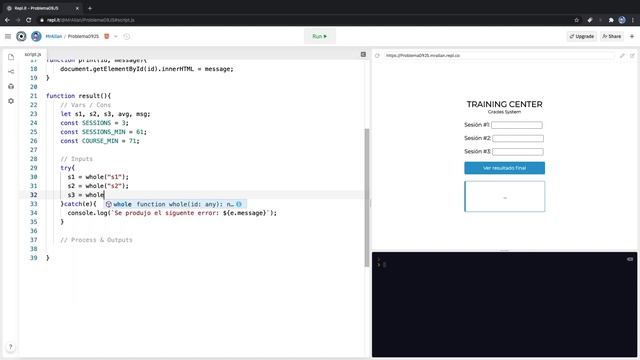Toggle the editor layout icon
Image resolution: width=640 pixels, height=360 pixels.
pyautogui.click(x=363, y=54)
